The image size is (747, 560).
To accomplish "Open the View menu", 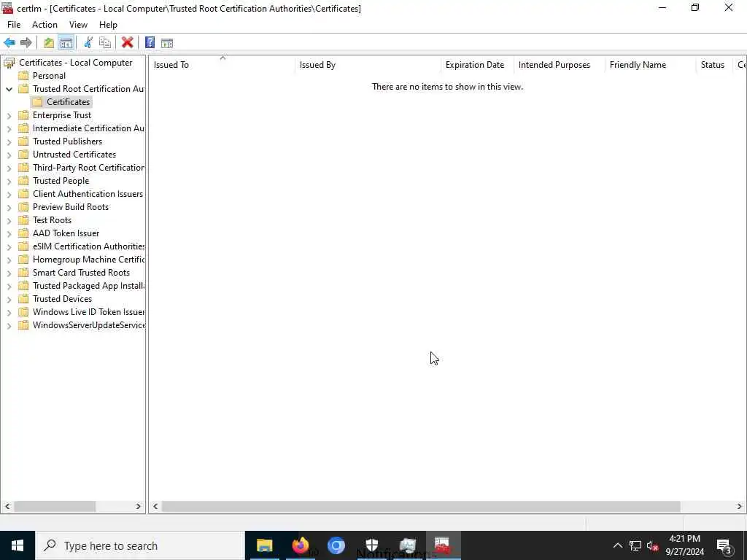I will coord(78,25).
